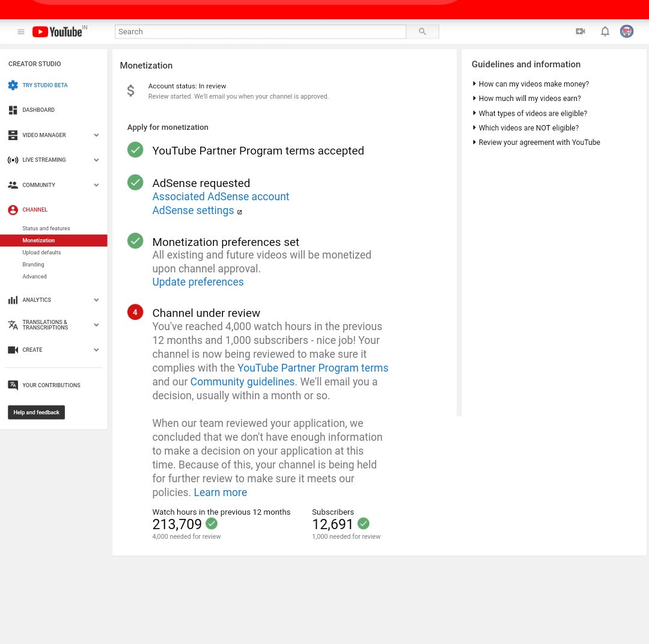
Task: Select the Monetization menu item
Action: 54,241
